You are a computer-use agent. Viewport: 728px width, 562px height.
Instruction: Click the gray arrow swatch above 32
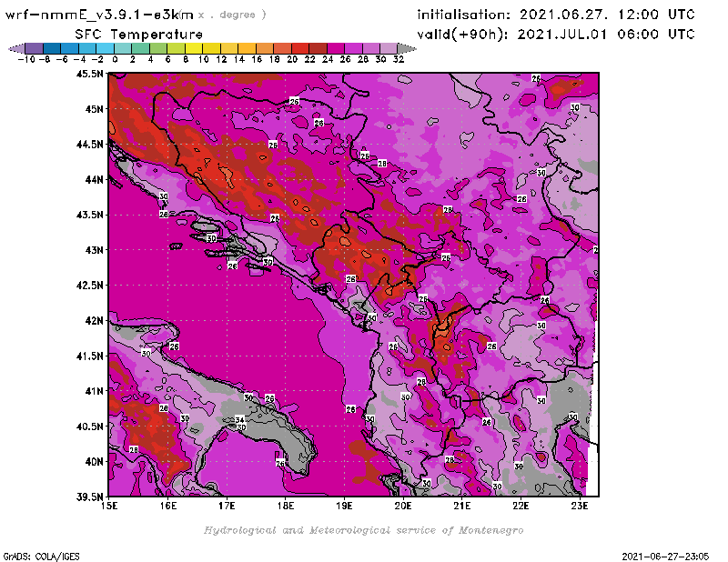407,48
